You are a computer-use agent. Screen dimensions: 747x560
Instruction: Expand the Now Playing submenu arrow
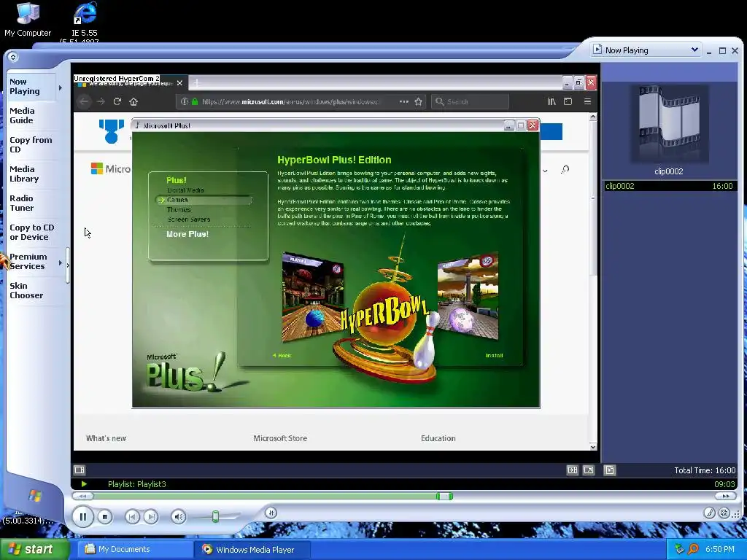(61, 87)
